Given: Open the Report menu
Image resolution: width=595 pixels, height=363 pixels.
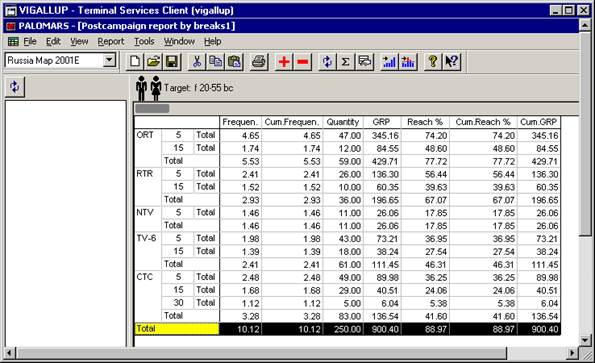Looking at the screenshot, I should pos(111,41).
